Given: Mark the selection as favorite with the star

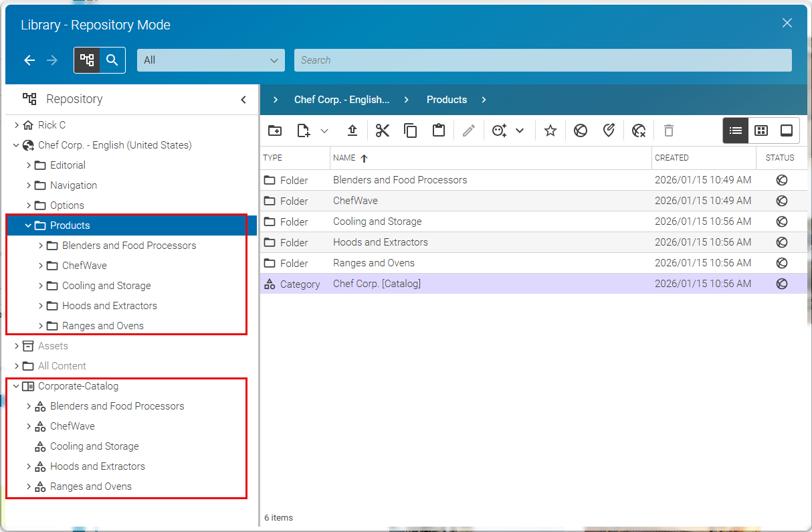Looking at the screenshot, I should point(550,130).
